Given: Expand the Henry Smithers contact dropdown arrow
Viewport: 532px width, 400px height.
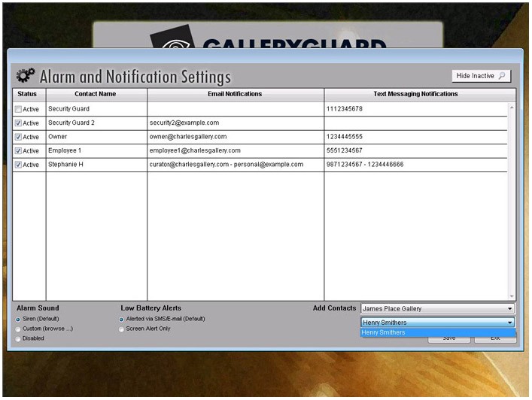Looking at the screenshot, I should pyautogui.click(x=509, y=323).
